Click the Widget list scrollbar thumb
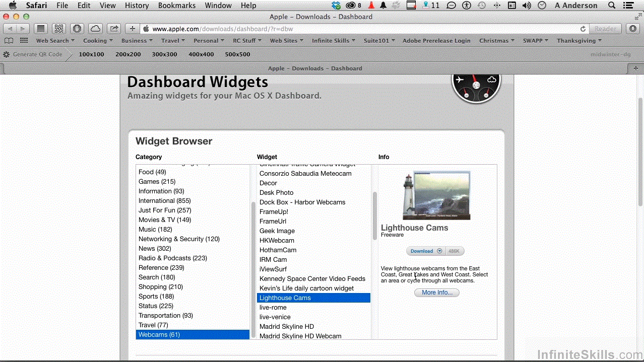The height and width of the screenshot is (362, 644). click(374, 215)
